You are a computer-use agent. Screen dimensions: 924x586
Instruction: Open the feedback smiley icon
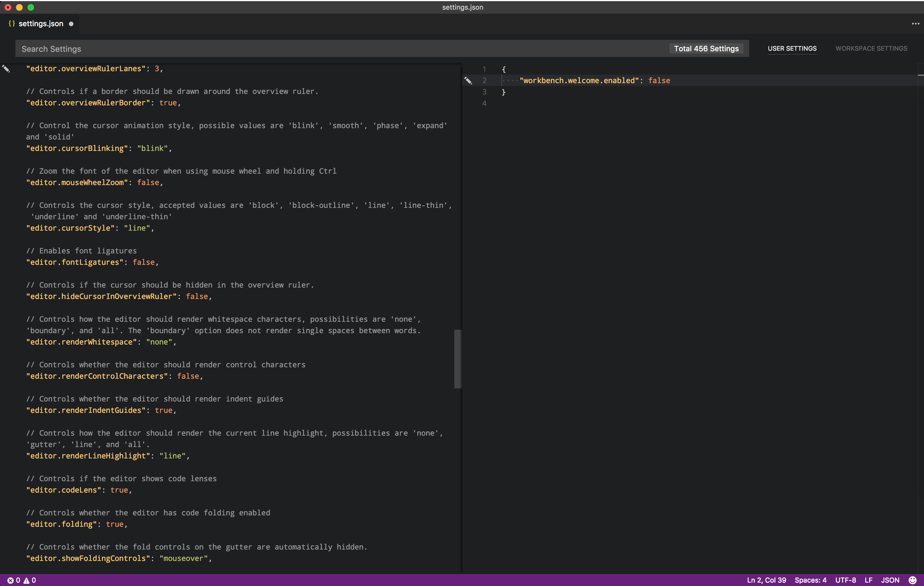(x=913, y=580)
